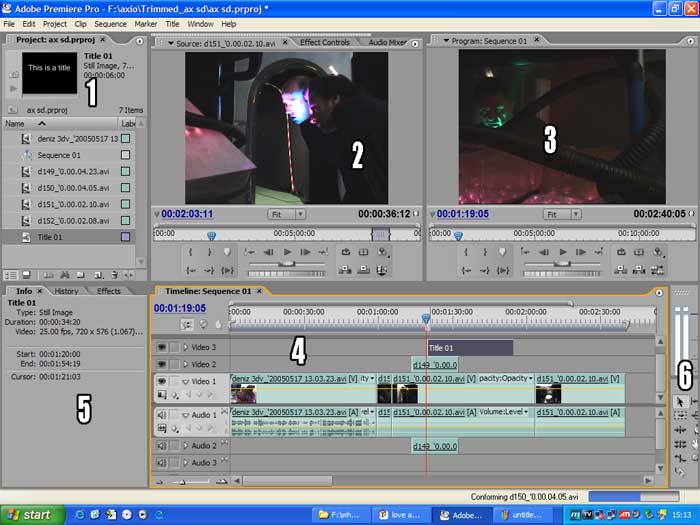Click label box for Title 01 row
700x525 pixels.
126,237
